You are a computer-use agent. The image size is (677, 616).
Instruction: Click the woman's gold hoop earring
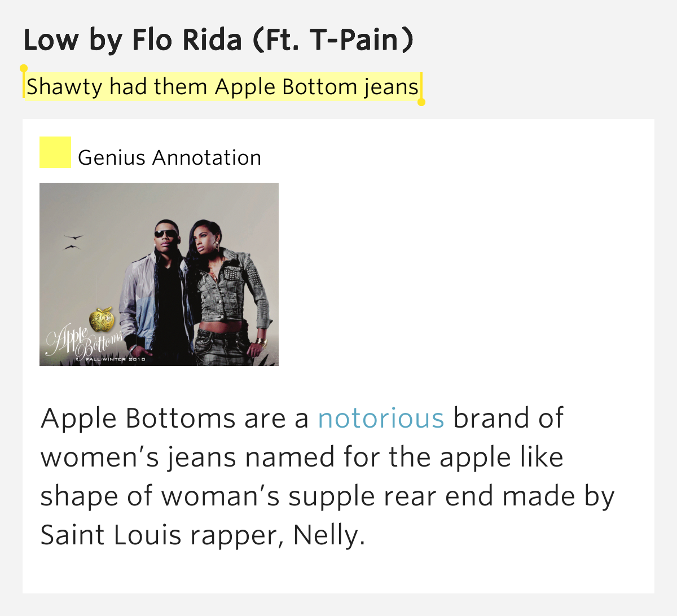(217, 246)
